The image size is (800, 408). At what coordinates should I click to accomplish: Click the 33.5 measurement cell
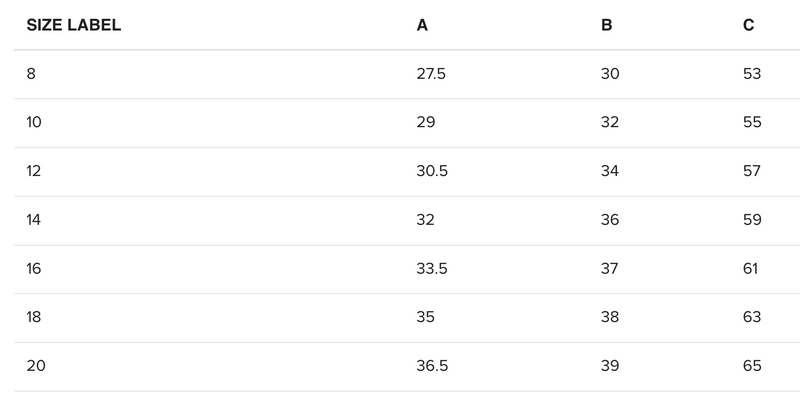(432, 269)
